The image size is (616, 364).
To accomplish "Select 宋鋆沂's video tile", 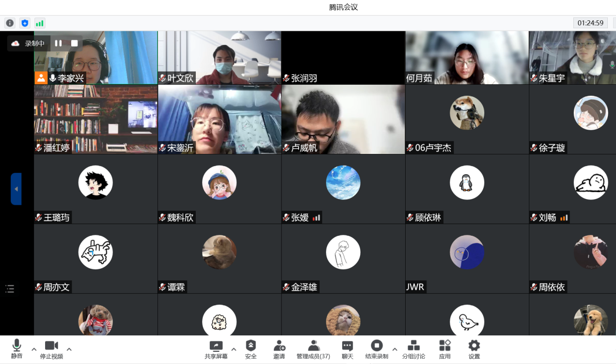I will [220, 119].
